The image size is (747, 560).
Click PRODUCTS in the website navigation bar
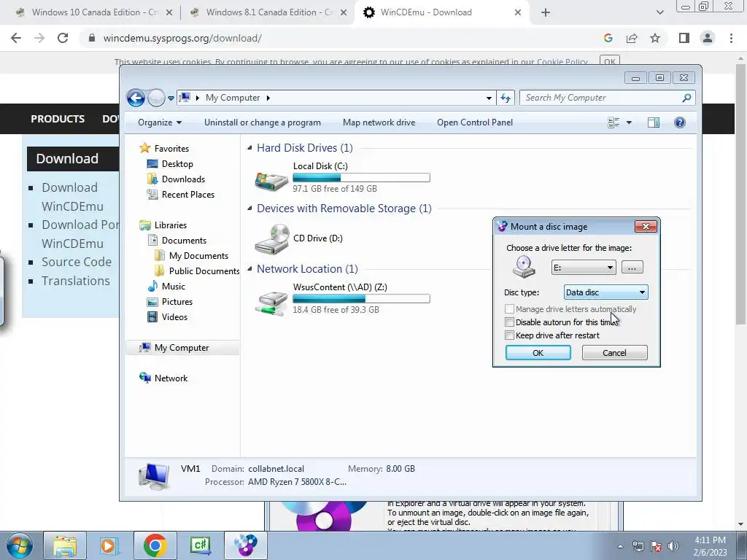58,119
